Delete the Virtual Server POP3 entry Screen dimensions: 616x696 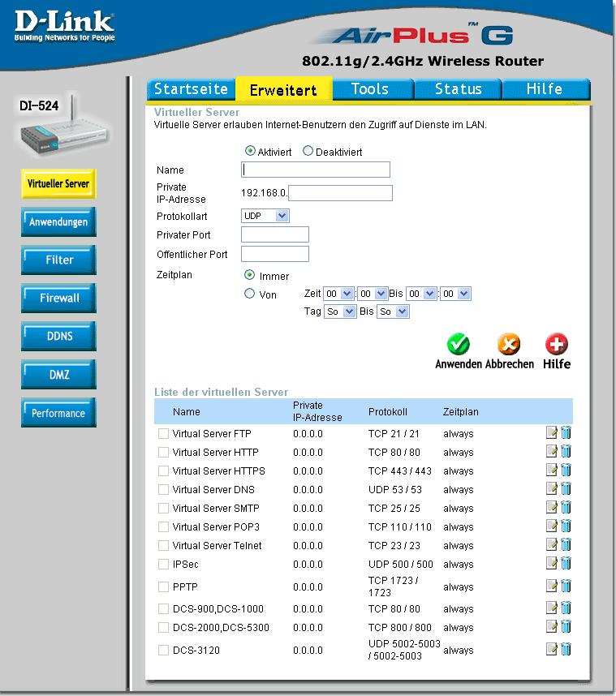pyautogui.click(x=566, y=526)
